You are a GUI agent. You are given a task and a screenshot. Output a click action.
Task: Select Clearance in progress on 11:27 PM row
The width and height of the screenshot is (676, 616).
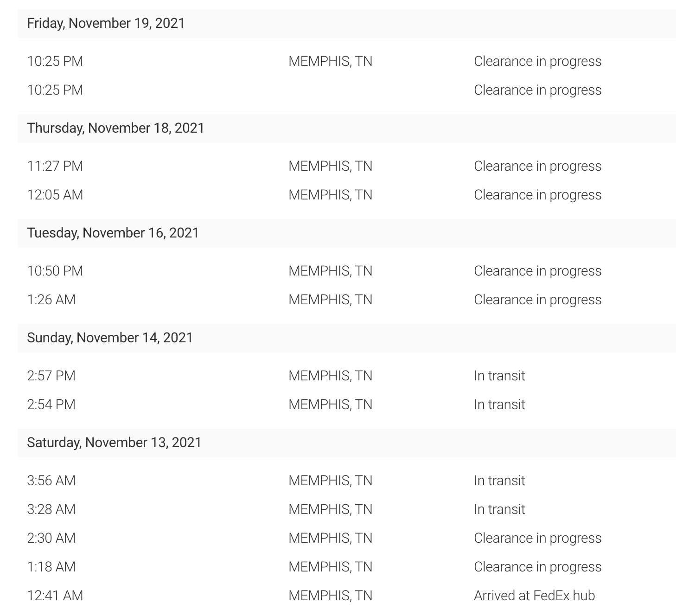coord(537,166)
